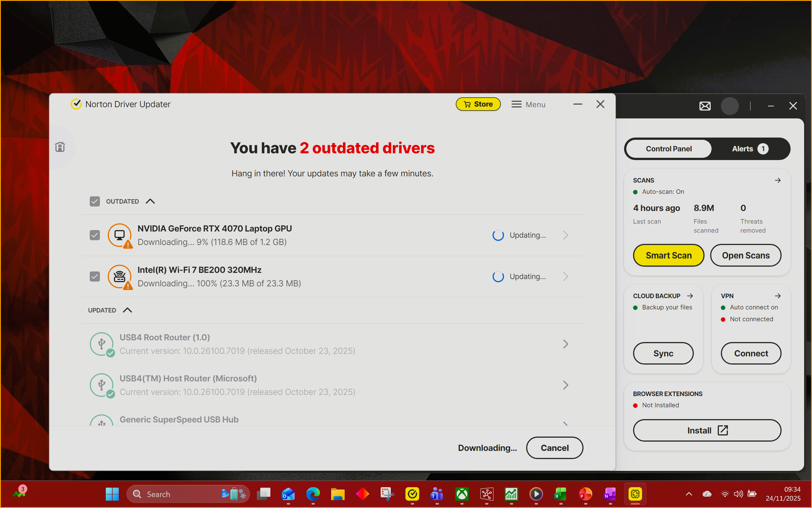Click the USB4 Root Router USB icon
The image size is (812, 508).
(102, 344)
